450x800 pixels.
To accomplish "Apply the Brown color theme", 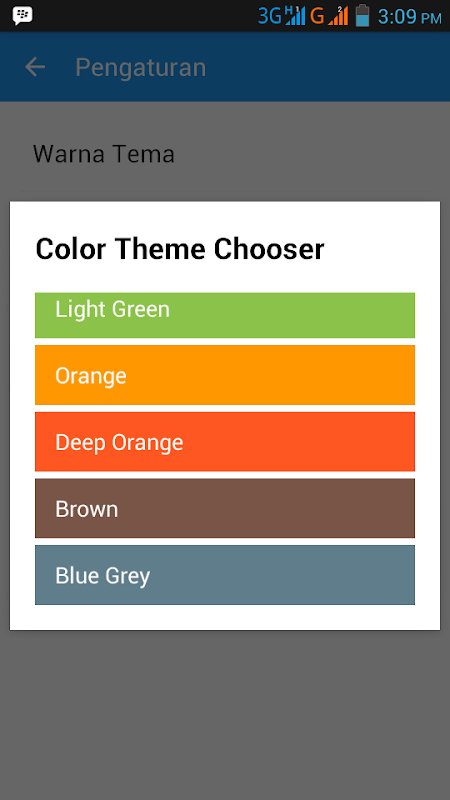I will tap(224, 508).
